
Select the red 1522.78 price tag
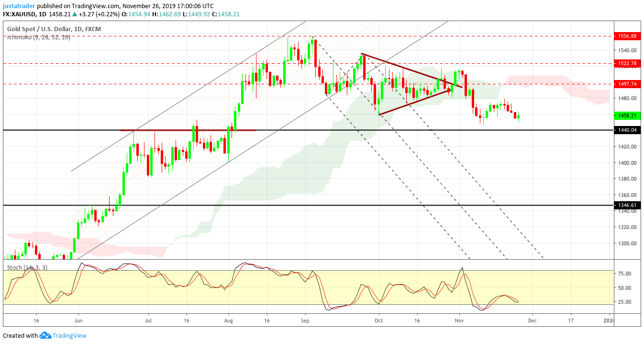coord(627,63)
